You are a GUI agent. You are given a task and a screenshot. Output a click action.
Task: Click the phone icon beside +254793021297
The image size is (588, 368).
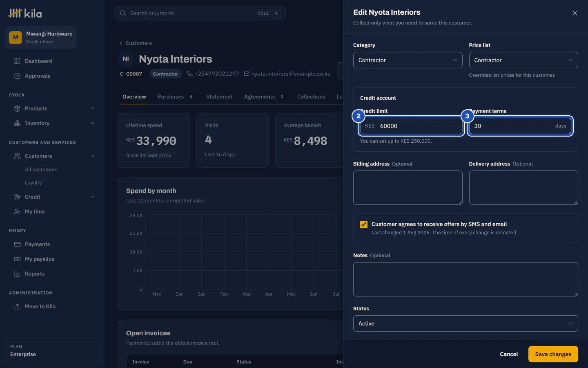click(x=190, y=74)
